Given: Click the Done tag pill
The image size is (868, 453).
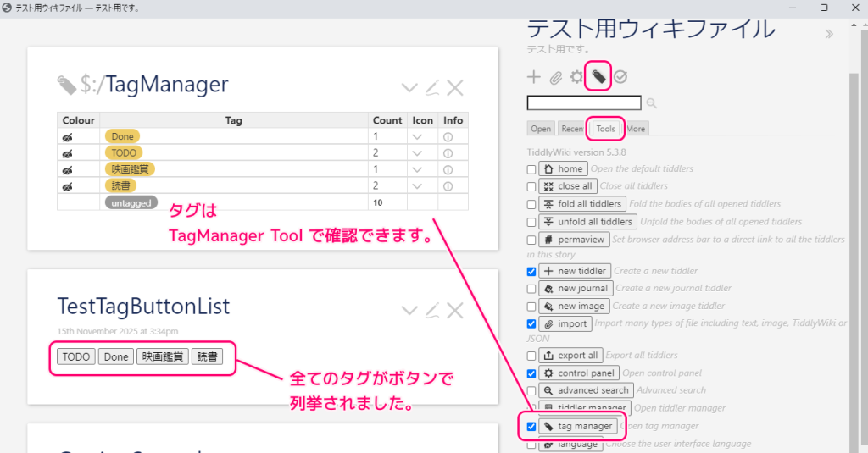Looking at the screenshot, I should coord(122,136).
